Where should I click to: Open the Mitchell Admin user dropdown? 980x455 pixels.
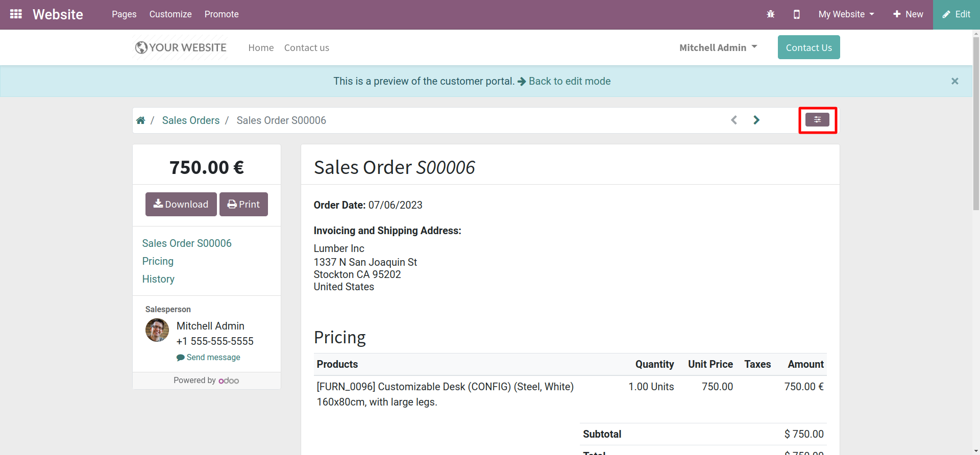(x=718, y=47)
